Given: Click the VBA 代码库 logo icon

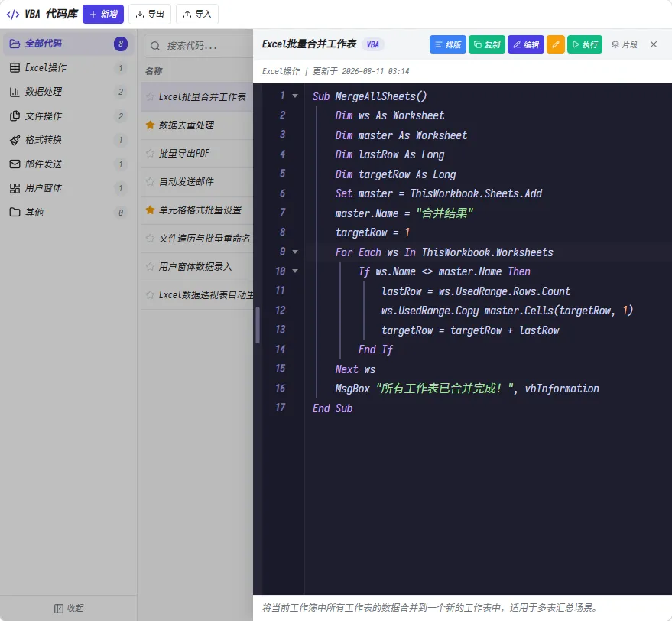Looking at the screenshot, I should tap(13, 15).
